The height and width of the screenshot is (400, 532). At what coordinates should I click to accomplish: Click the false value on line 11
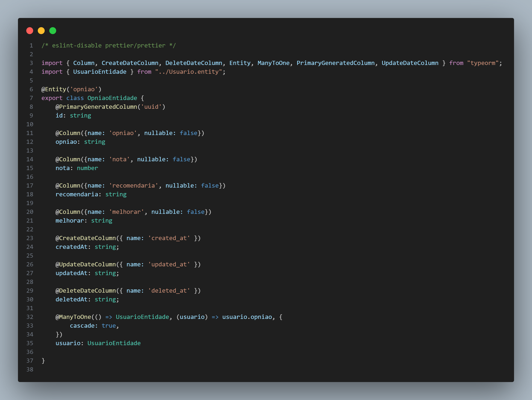point(189,133)
